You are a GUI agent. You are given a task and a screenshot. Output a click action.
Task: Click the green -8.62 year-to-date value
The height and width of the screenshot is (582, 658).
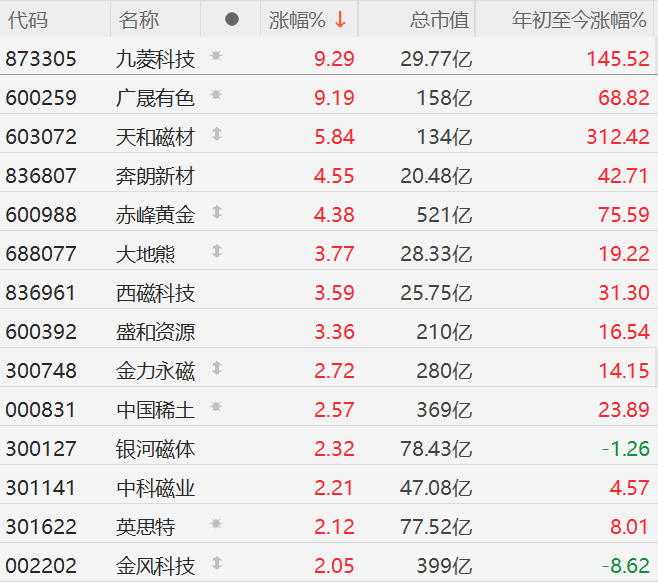(x=626, y=566)
